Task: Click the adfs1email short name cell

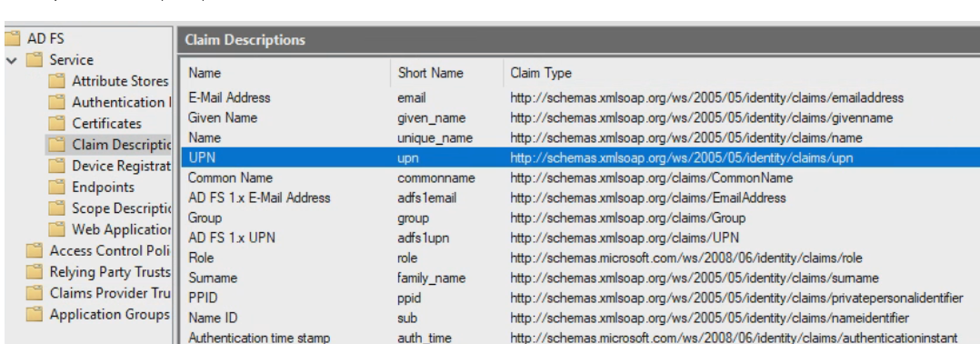Action: coord(427,197)
